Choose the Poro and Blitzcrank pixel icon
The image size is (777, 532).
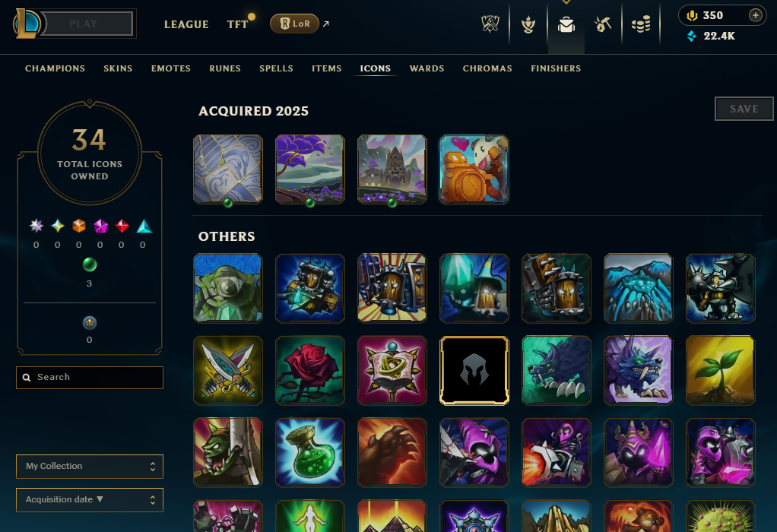click(474, 169)
